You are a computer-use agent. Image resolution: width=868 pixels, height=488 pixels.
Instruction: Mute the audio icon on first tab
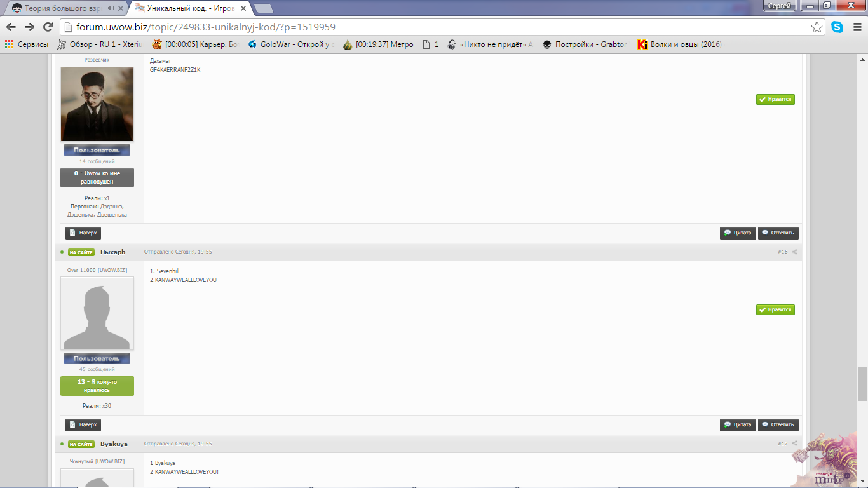click(x=111, y=8)
